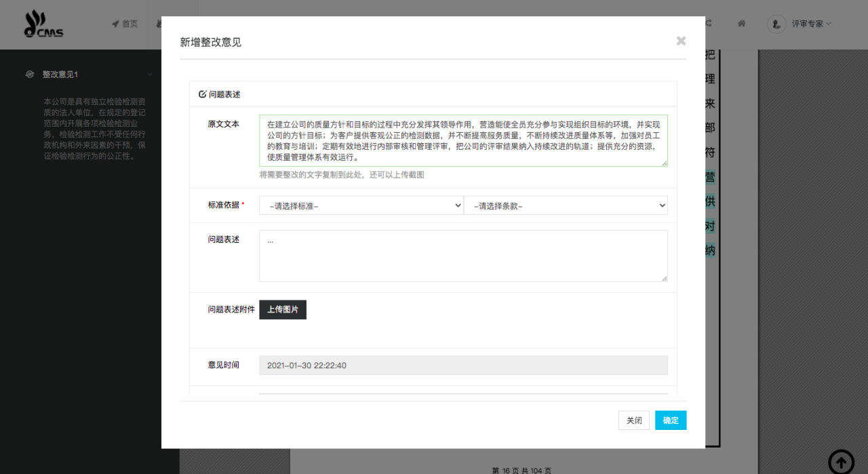Close the 新增整改意见 dialog with the X
This screenshot has width=868, height=474.
point(681,41)
